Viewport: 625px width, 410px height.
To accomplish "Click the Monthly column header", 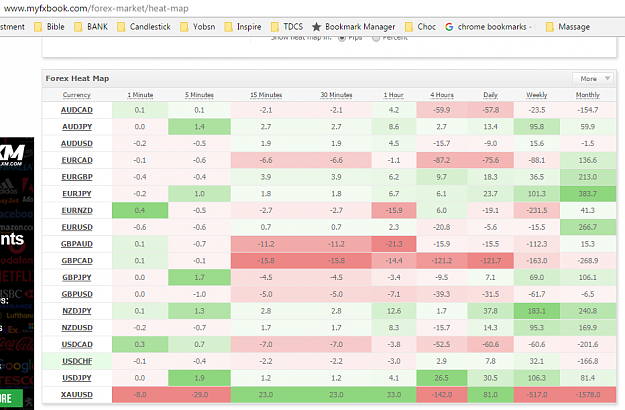I will coord(588,95).
